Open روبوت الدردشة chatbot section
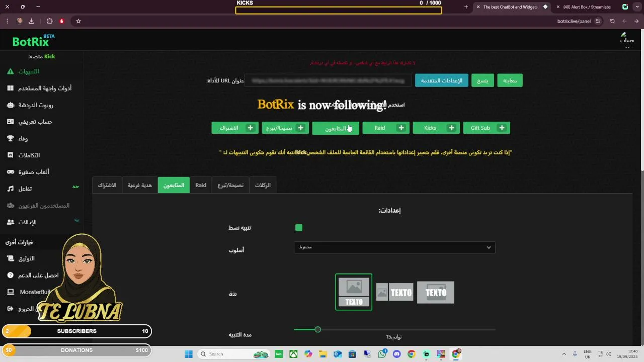The image size is (644, 362). tap(30, 105)
